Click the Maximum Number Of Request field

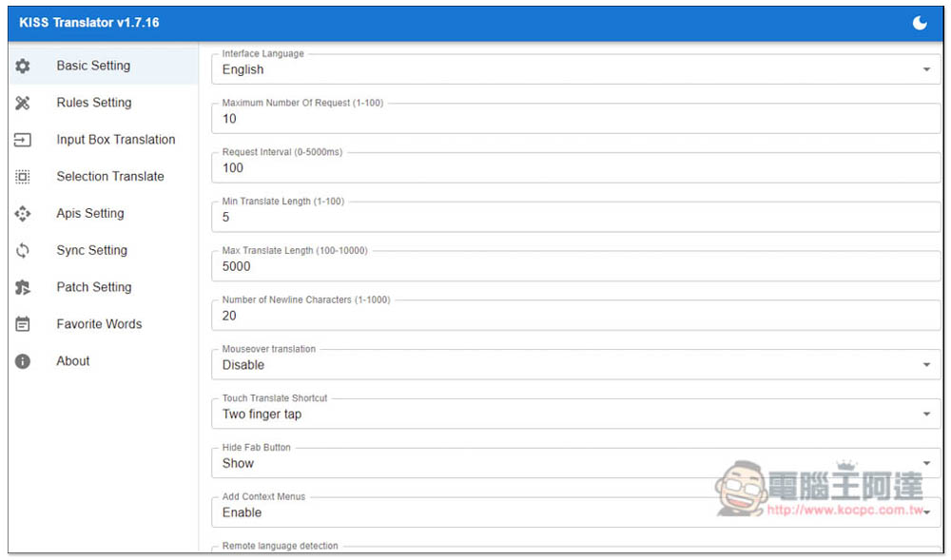tap(575, 118)
